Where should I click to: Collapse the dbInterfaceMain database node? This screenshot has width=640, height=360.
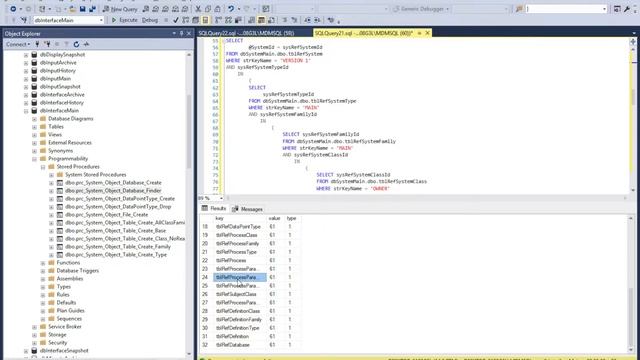coord(26,111)
